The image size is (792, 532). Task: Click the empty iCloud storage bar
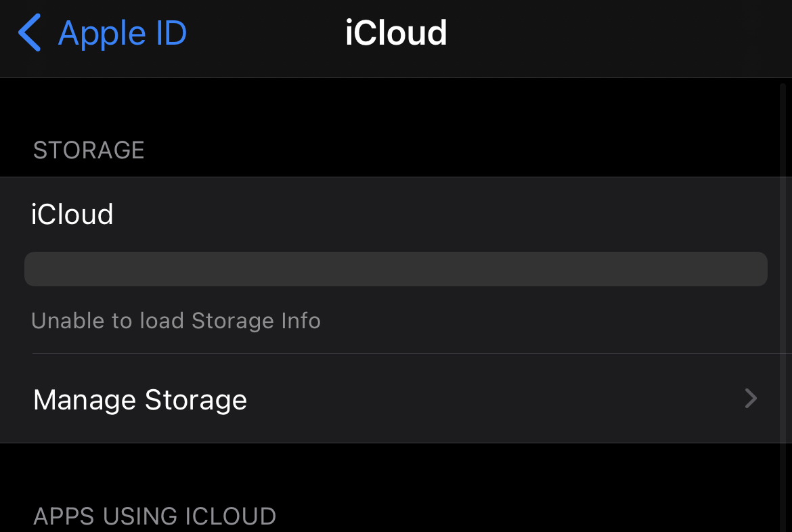[396, 269]
